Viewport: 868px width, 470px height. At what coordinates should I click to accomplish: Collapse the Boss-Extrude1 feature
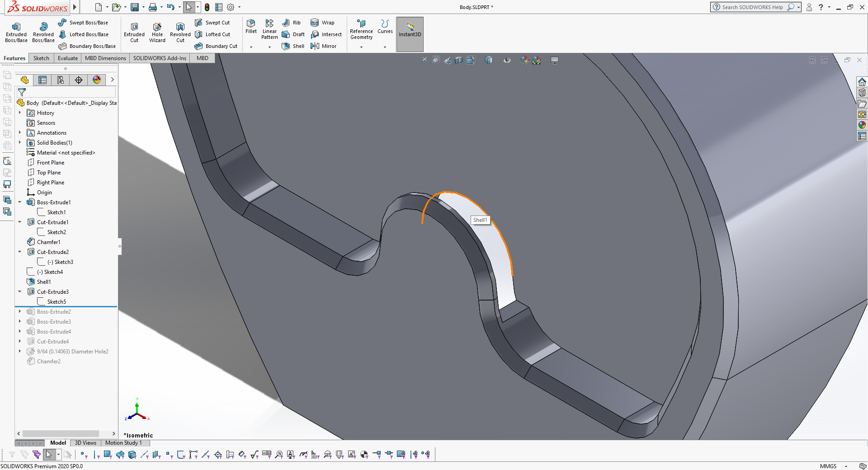click(x=20, y=202)
